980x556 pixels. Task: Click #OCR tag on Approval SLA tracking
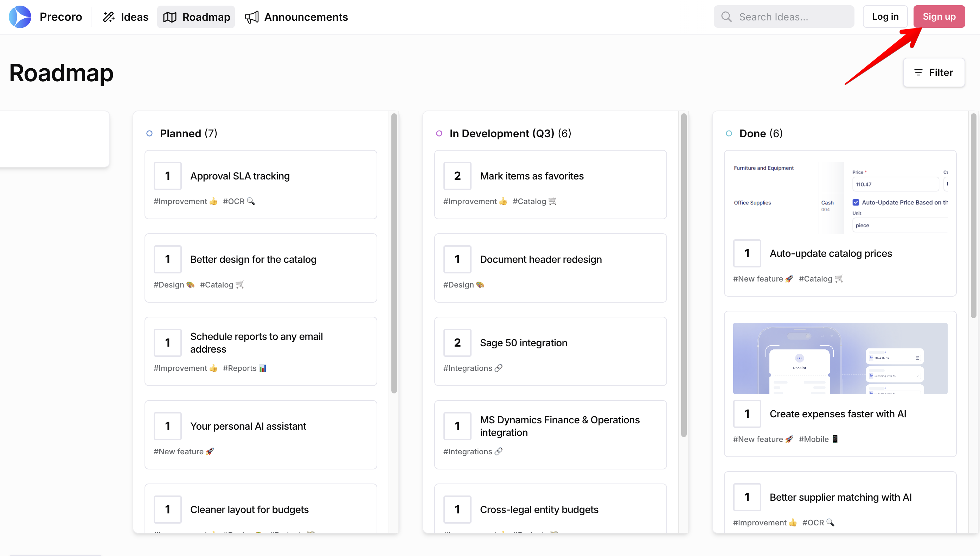pyautogui.click(x=239, y=201)
